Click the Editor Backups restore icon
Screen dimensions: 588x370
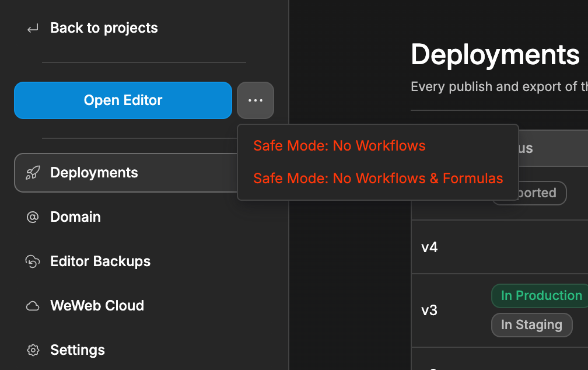coord(33,261)
